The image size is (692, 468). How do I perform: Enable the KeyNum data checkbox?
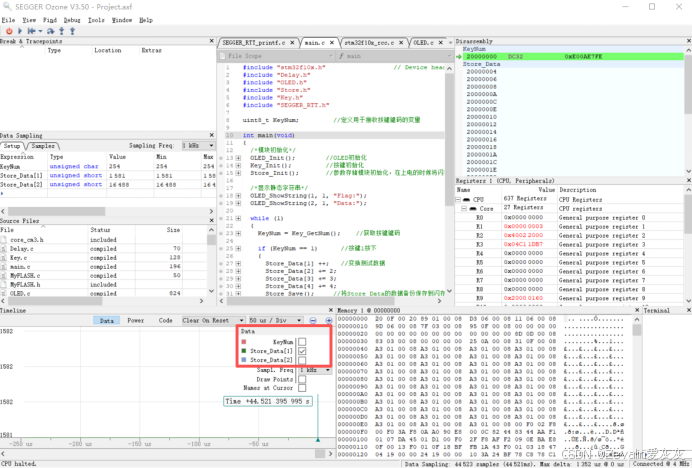(x=302, y=342)
